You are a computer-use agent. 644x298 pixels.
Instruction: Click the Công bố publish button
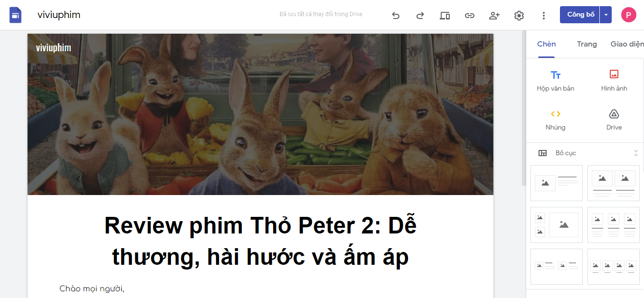click(x=580, y=15)
